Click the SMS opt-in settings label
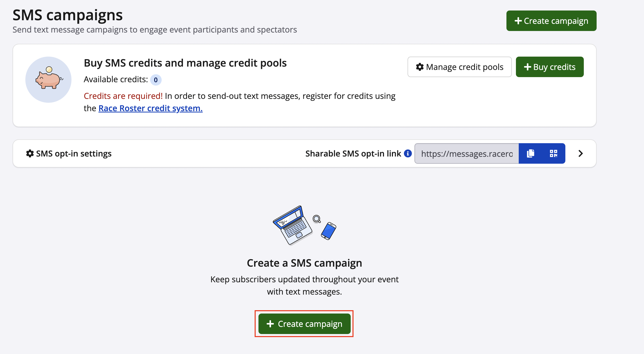Image resolution: width=644 pixels, height=354 pixels. (74, 153)
